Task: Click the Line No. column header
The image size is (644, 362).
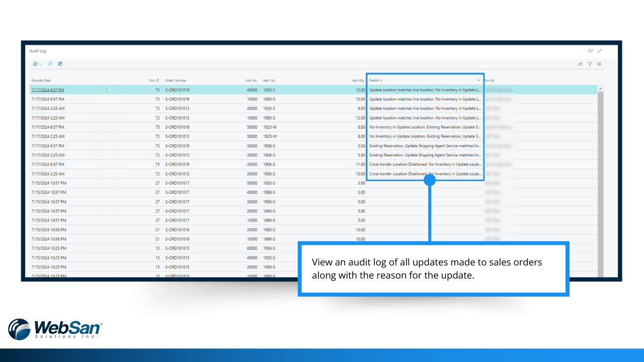Action: click(251, 80)
